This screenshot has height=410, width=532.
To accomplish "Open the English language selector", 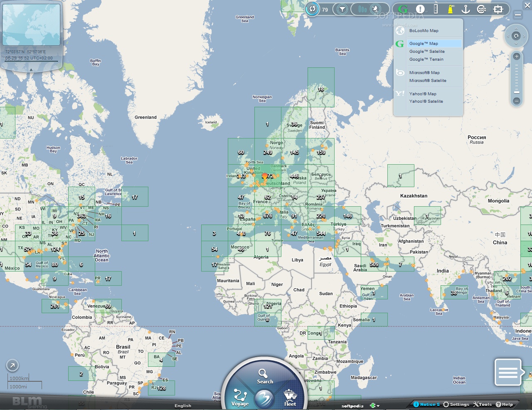I will [183, 406].
